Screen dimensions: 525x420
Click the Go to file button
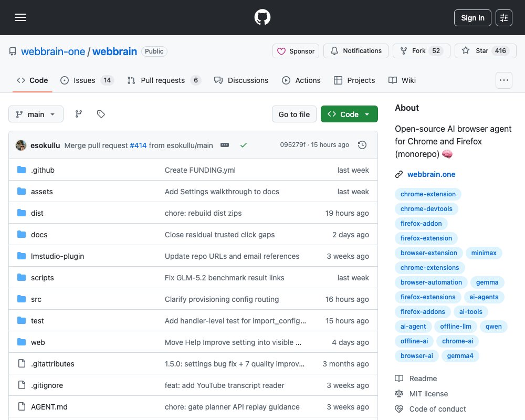point(294,114)
